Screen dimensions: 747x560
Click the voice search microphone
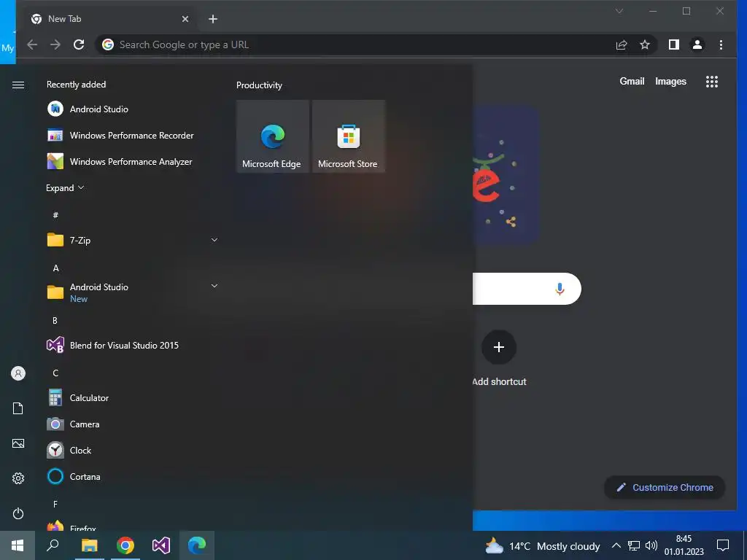pyautogui.click(x=560, y=289)
